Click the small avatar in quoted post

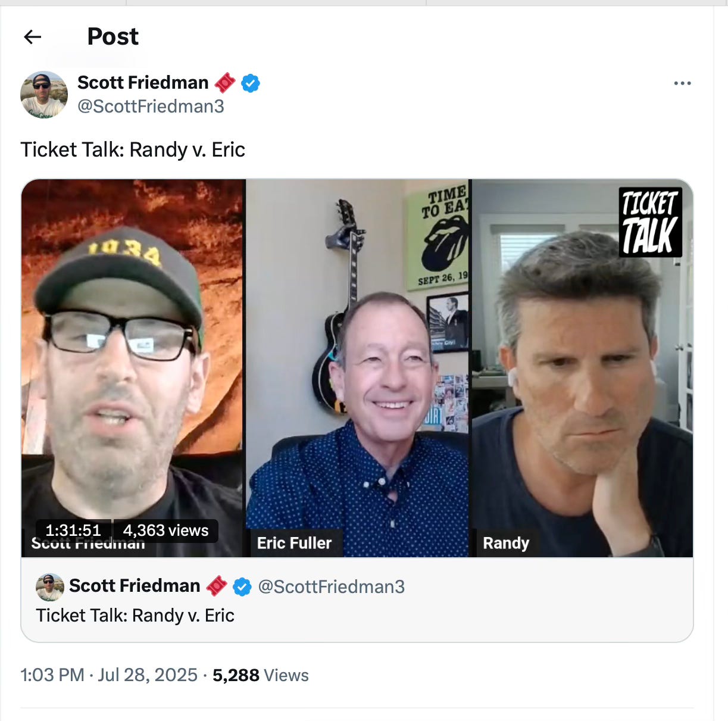click(x=50, y=587)
